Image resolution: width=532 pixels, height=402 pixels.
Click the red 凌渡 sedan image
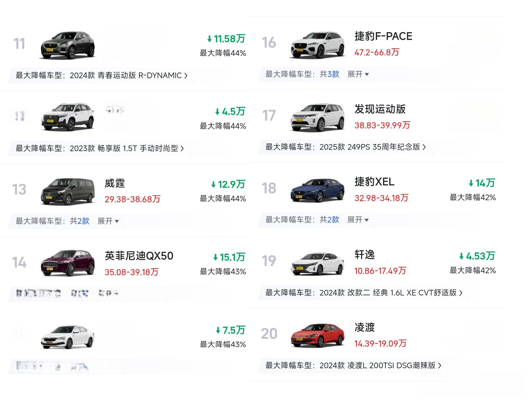point(317,336)
